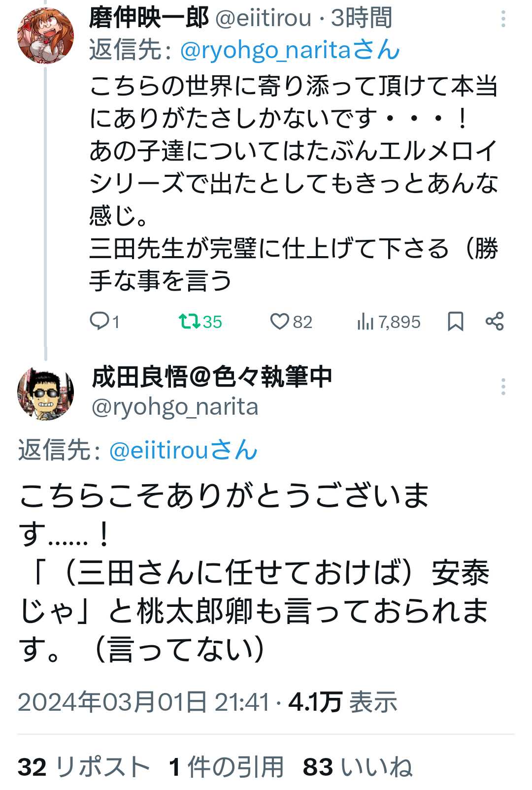
Task: Click the 4.1万 表示 view count
Action: pyautogui.click(x=343, y=702)
